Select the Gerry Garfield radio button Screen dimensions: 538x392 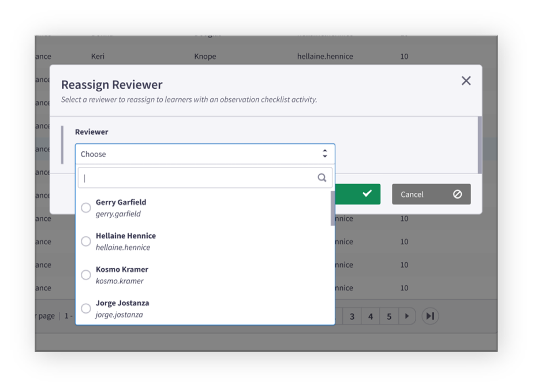pos(86,207)
